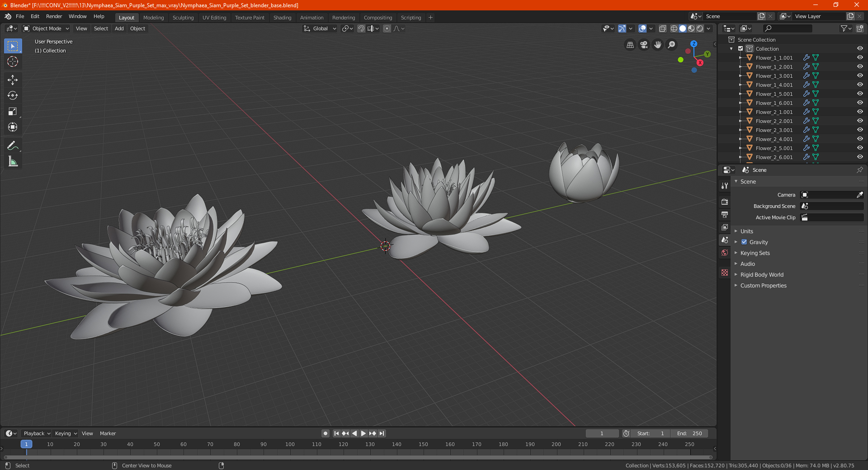Screen dimensions: 868x470
Task: Switch to wireframe shading
Action: pos(674,28)
